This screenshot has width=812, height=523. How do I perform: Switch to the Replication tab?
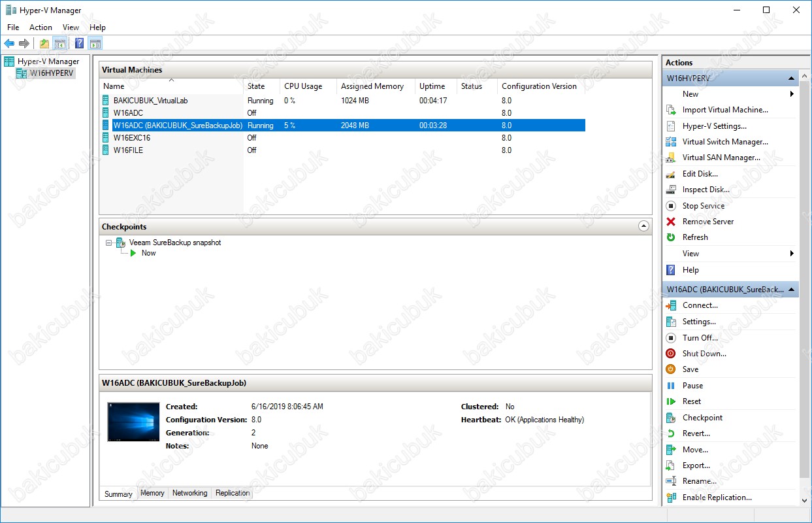[x=233, y=493]
